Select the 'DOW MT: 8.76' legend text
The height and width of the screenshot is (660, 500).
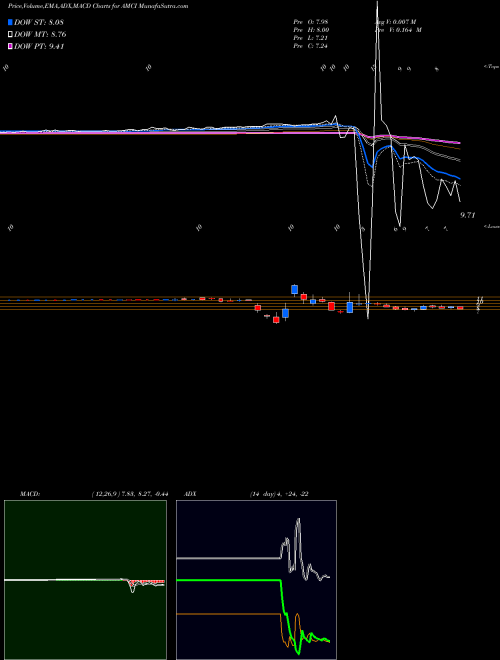coord(40,35)
